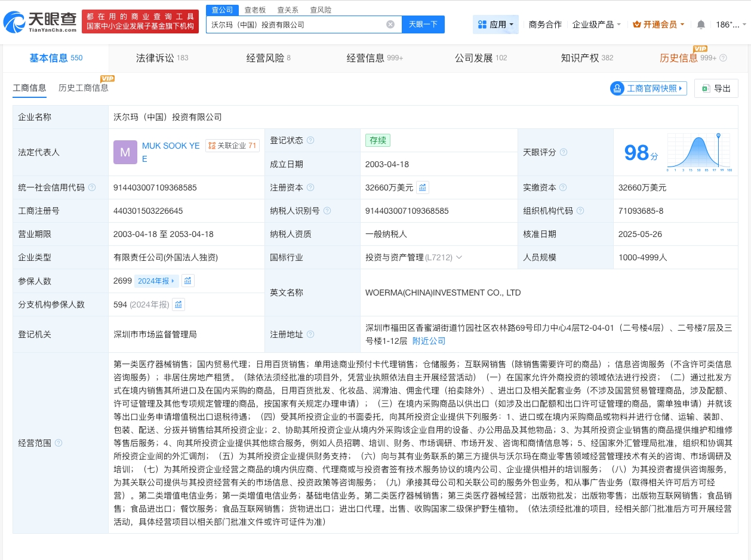Switch to 查老板 search tab
This screenshot has width=751, height=560.
pos(255,10)
